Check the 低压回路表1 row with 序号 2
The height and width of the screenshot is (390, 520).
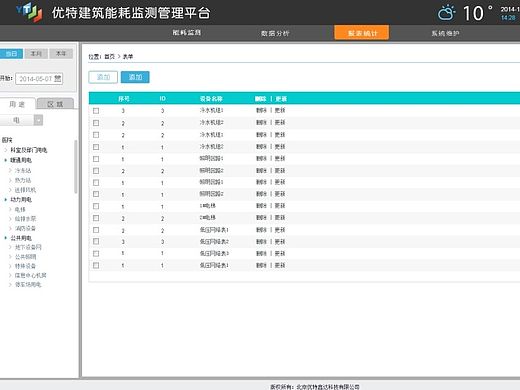[96, 230]
